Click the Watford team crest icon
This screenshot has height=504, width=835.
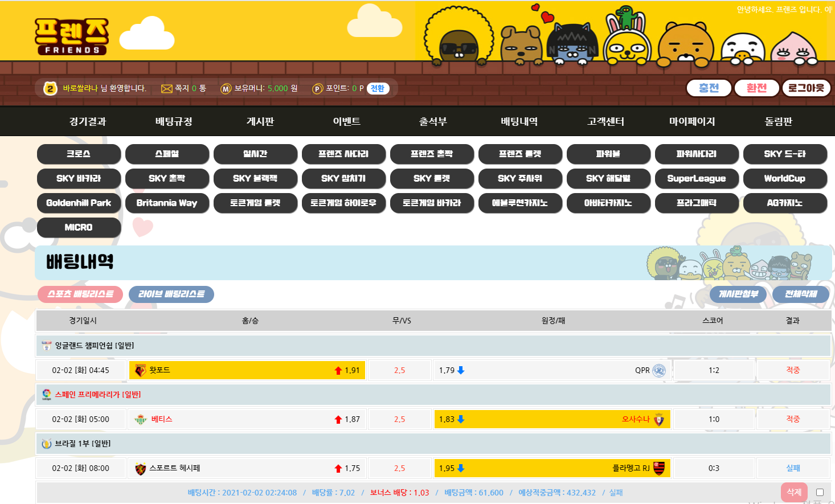click(140, 371)
